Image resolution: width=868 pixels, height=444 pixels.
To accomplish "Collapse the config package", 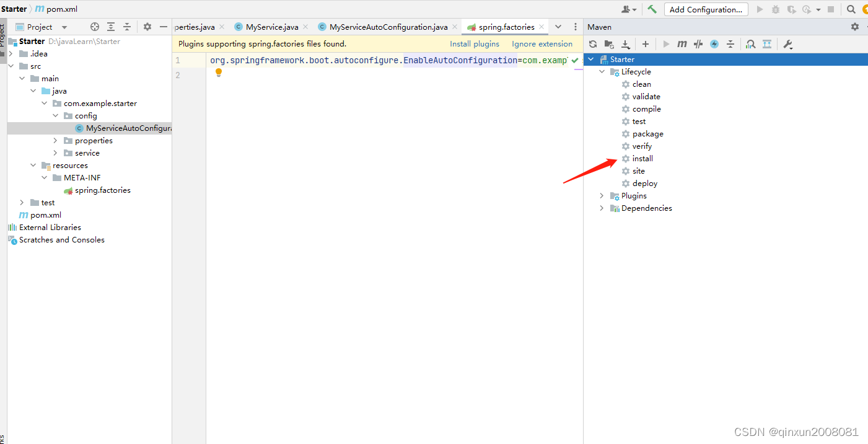I will point(56,116).
